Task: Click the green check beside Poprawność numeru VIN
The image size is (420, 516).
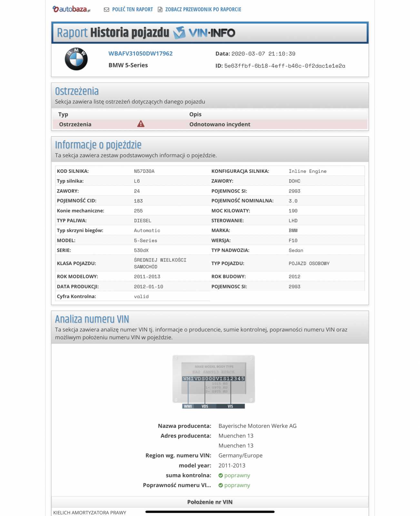Action: [x=221, y=485]
